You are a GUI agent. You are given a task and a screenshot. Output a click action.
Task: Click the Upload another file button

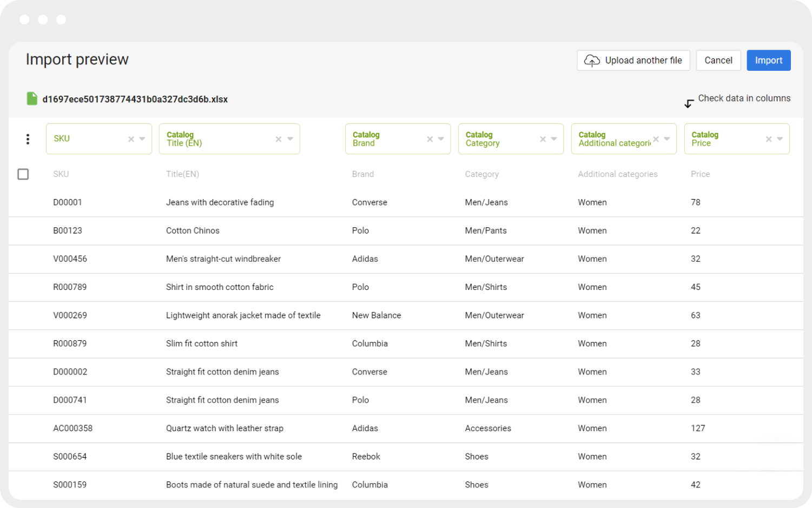coord(633,61)
